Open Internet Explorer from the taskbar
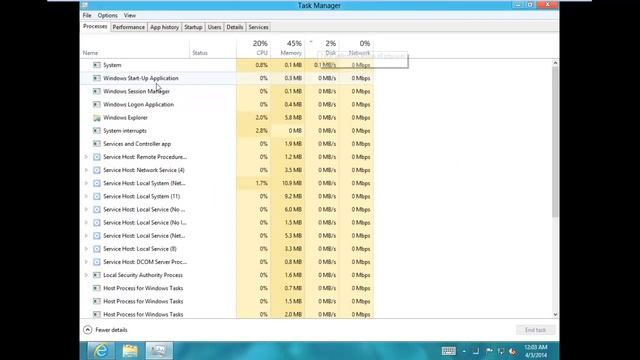Image resolution: width=640 pixels, height=360 pixels. [x=101, y=351]
